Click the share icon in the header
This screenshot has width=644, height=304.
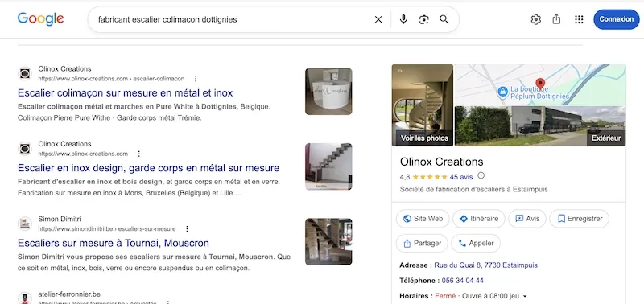click(556, 19)
